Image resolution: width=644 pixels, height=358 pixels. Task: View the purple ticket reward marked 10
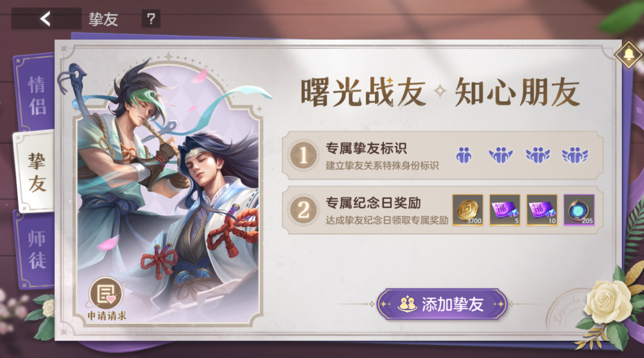pyautogui.click(x=541, y=210)
